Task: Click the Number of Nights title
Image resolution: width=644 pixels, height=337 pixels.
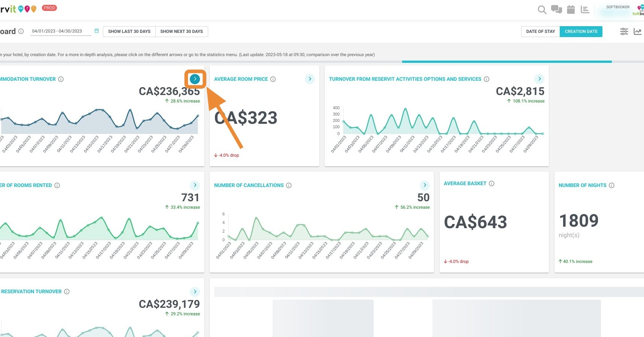Action: coord(583,186)
